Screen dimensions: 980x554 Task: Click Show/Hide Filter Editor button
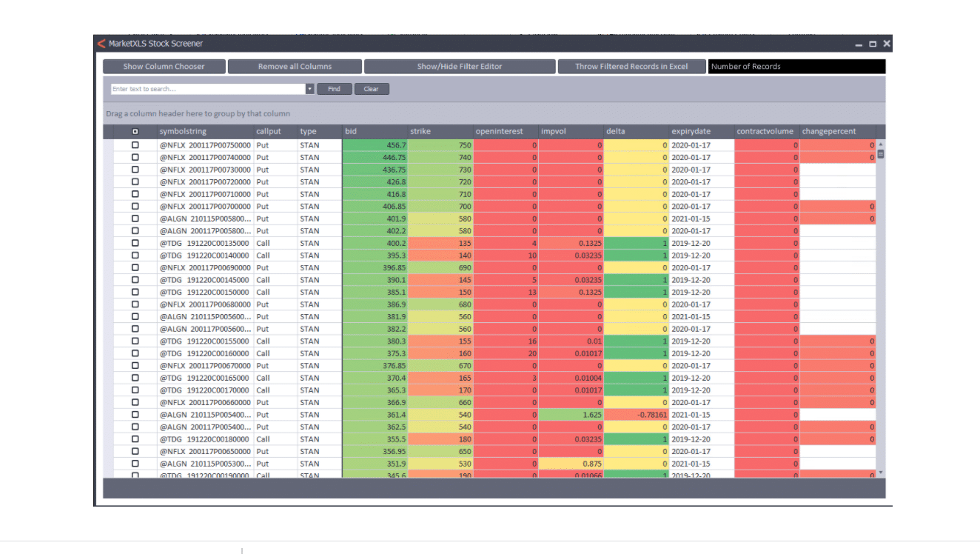(460, 67)
